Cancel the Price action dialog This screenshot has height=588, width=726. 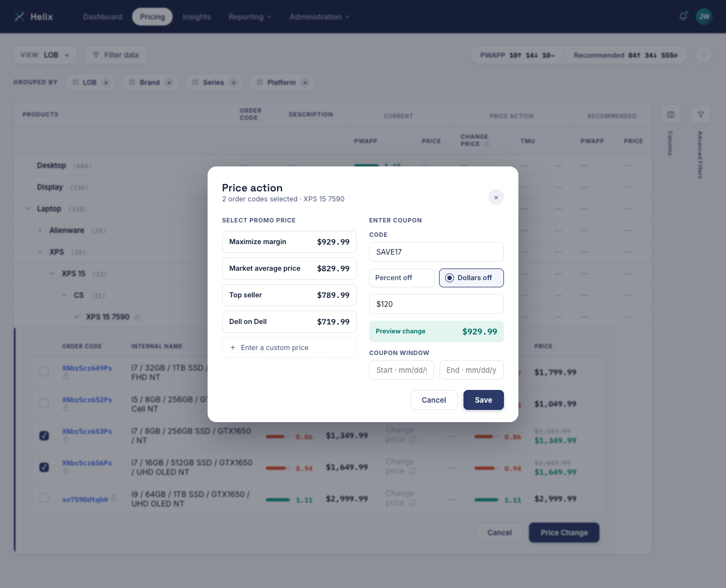(434, 400)
